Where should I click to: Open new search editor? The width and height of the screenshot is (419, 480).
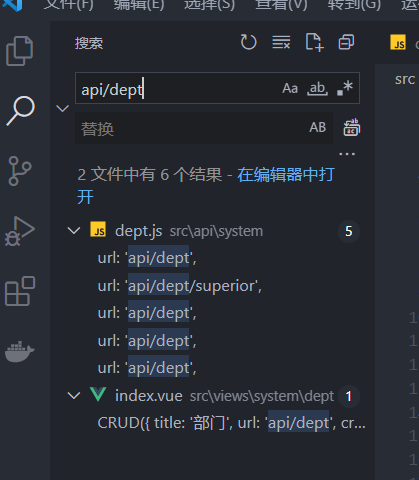tap(314, 42)
